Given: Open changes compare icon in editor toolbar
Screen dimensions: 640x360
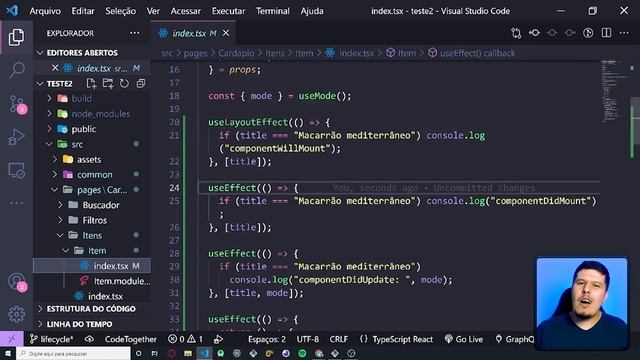Looking at the screenshot, I should [x=516, y=33].
